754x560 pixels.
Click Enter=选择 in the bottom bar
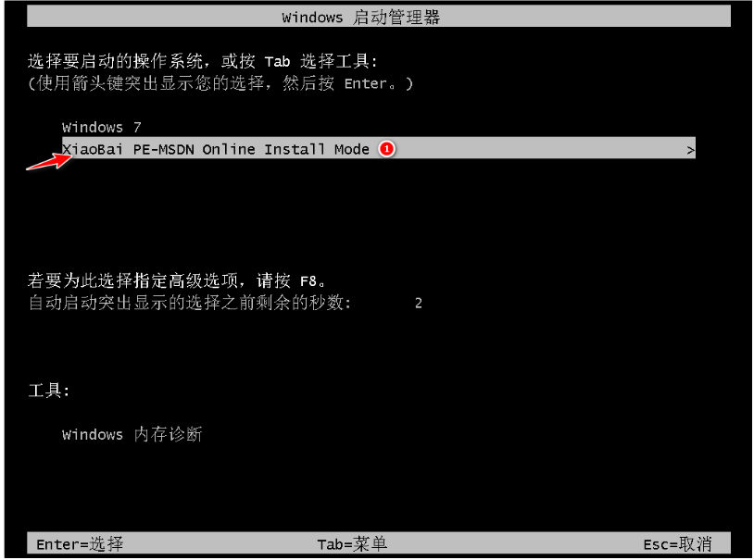click(80, 544)
